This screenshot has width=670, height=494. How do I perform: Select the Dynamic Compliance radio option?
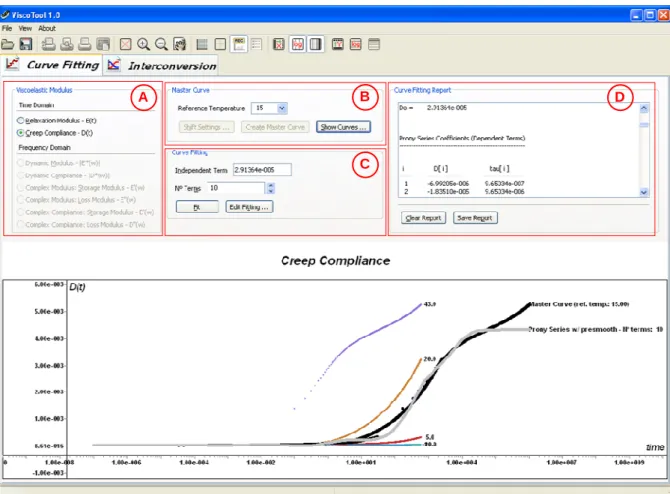[20, 175]
